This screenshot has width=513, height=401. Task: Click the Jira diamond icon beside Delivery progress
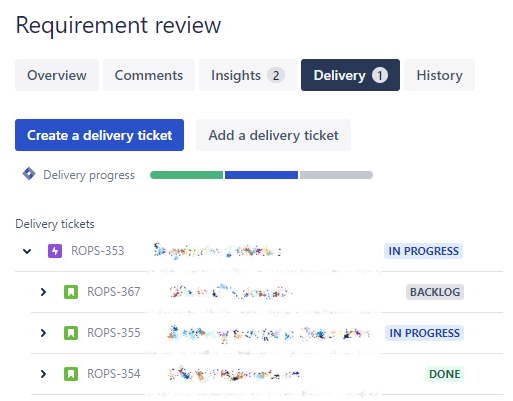pos(29,174)
